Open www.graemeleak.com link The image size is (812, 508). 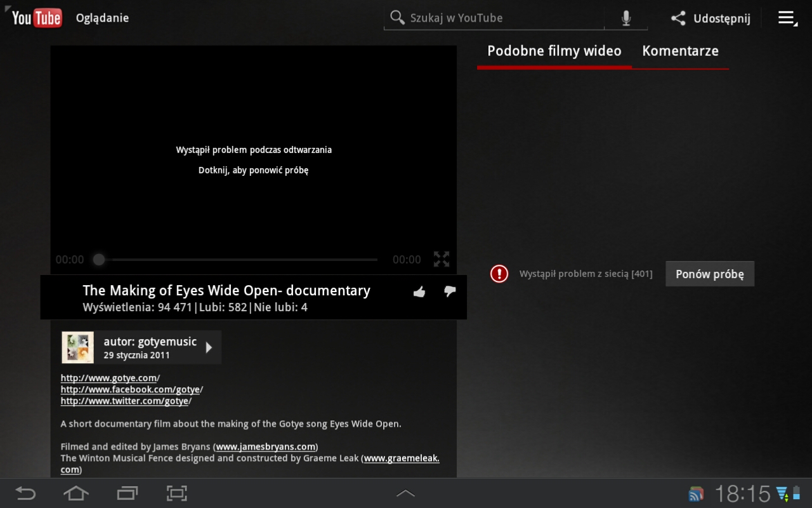[x=402, y=458]
